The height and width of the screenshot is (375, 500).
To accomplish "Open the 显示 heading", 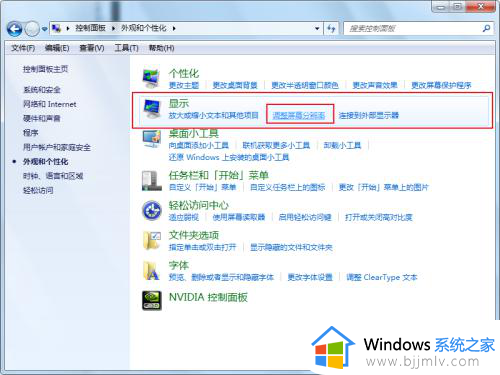I will 179,103.
